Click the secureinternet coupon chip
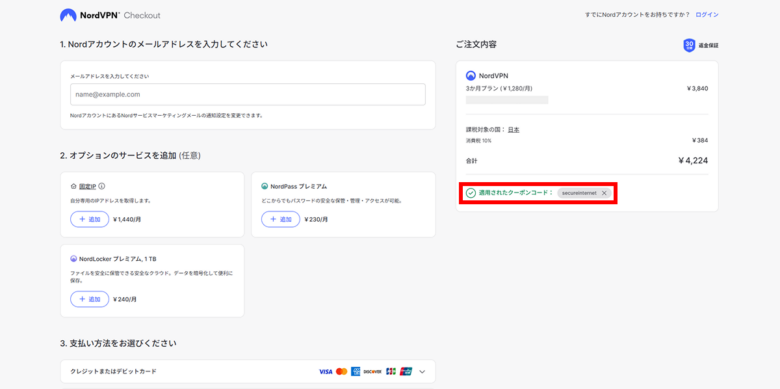Viewport: 780px width, 389px height. point(584,193)
